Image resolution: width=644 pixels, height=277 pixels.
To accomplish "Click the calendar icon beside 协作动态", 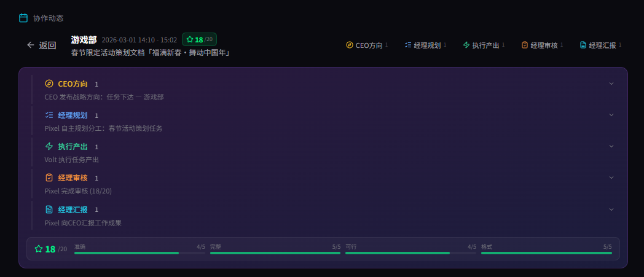I will (x=23, y=18).
